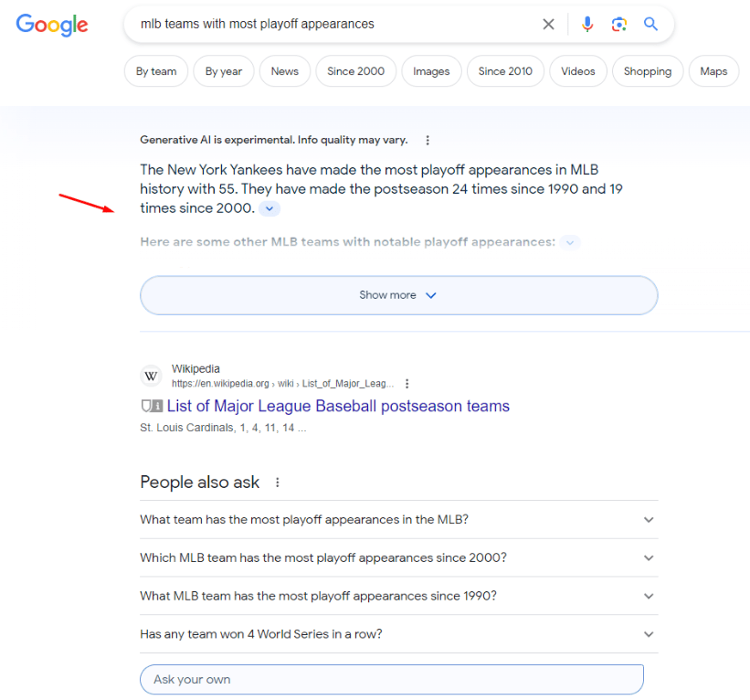Select the By team filter chip

[156, 71]
